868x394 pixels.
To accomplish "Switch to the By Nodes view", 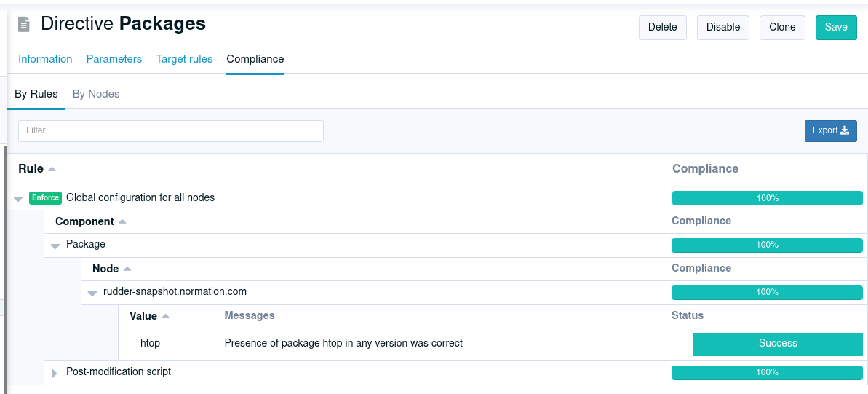I will (x=96, y=94).
